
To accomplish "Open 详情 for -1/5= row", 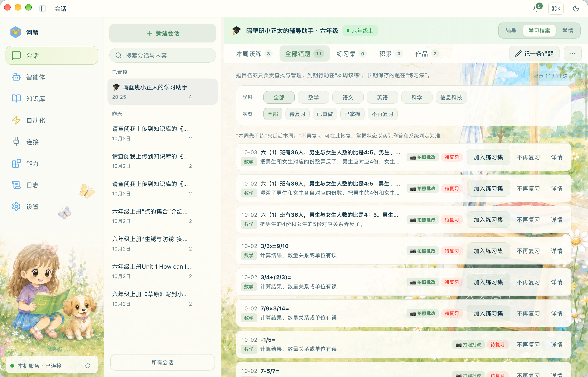I will click(x=556, y=344).
